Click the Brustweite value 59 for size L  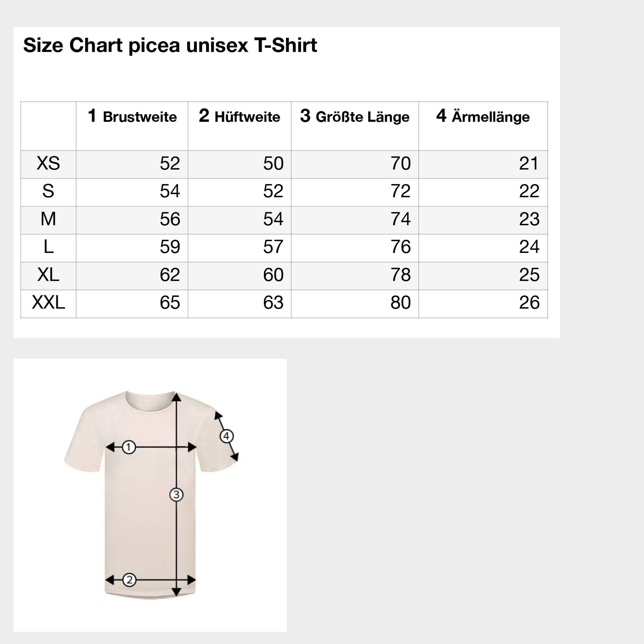(170, 247)
